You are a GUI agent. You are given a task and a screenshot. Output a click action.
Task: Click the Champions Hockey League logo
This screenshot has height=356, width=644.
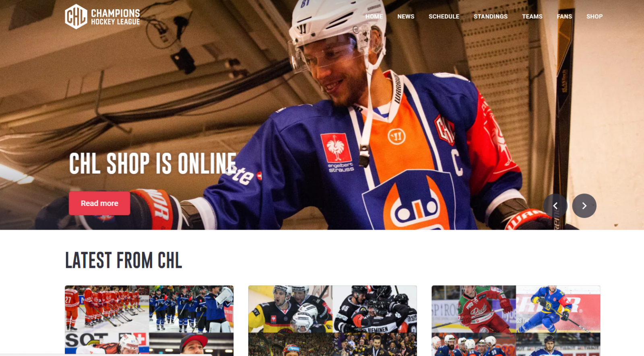pos(103,16)
